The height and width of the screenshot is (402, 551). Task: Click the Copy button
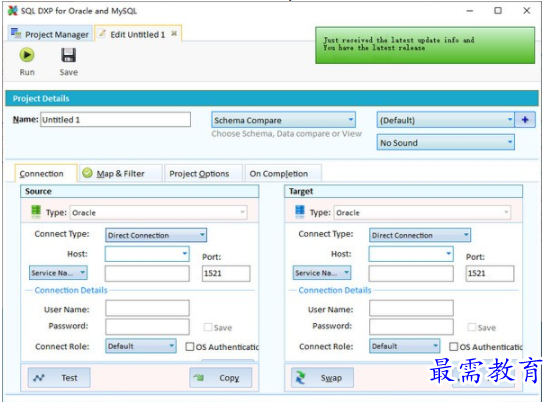(221, 378)
